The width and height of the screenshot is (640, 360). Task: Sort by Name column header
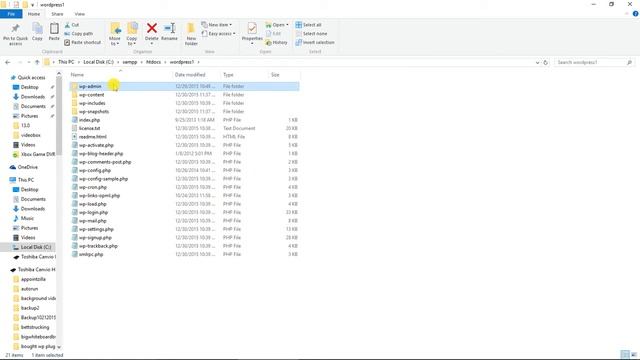coord(121,75)
